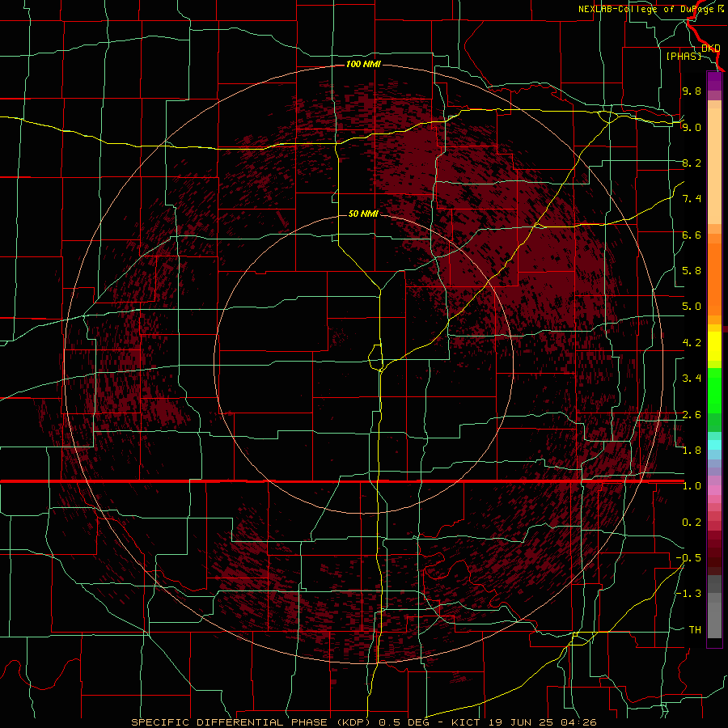Click the 'KICT 19 JUN 25 04:26' timestamp
728x728 pixels.
point(523,722)
